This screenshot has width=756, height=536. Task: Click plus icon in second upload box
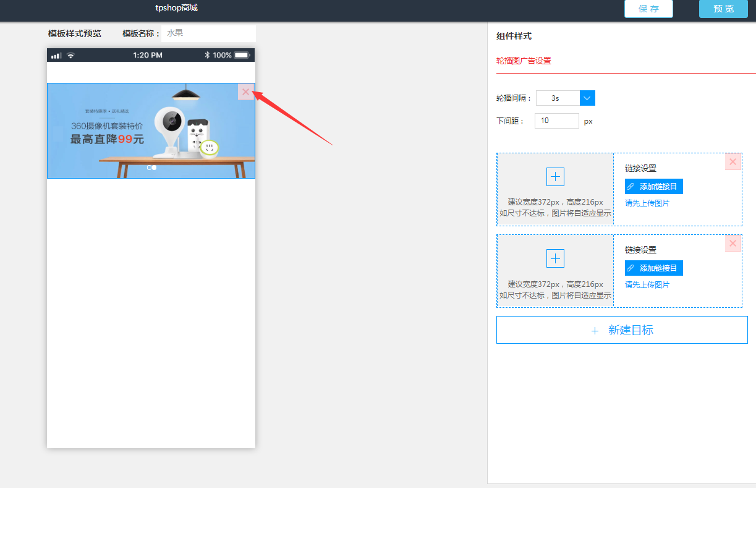[555, 258]
